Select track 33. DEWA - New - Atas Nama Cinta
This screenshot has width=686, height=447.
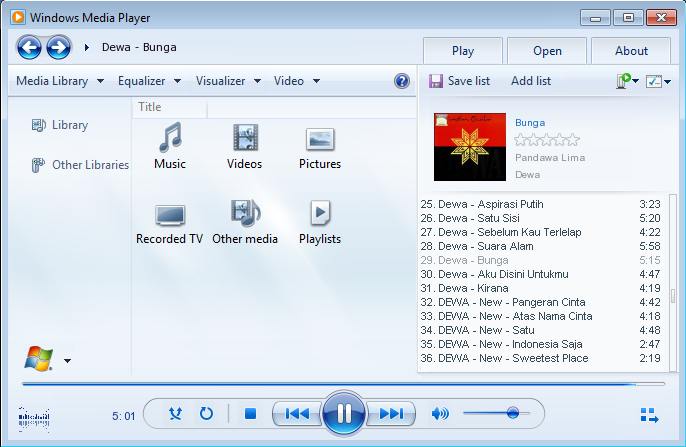(x=541, y=316)
